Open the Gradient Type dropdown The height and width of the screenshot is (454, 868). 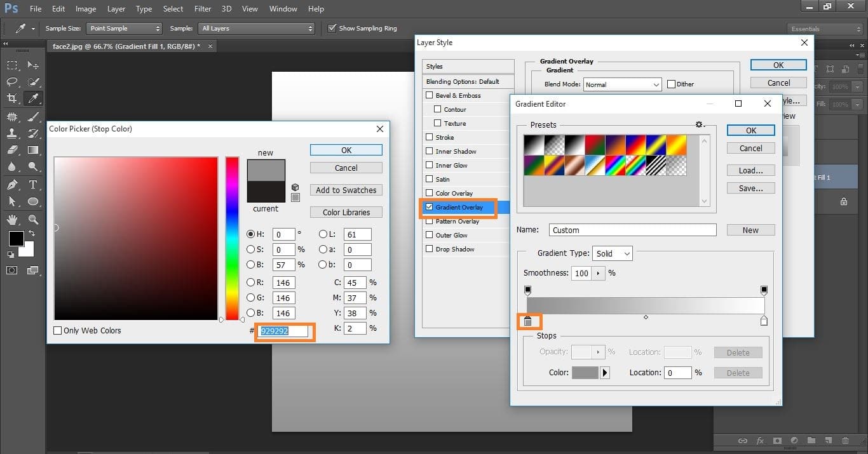pos(613,253)
